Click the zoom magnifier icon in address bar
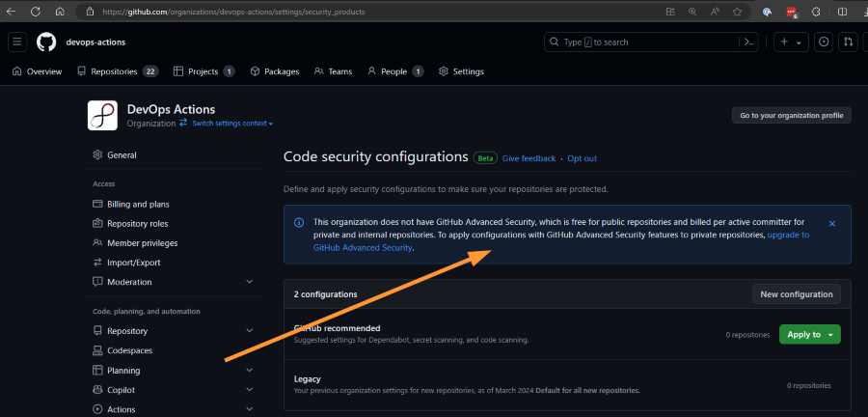 pos(692,12)
